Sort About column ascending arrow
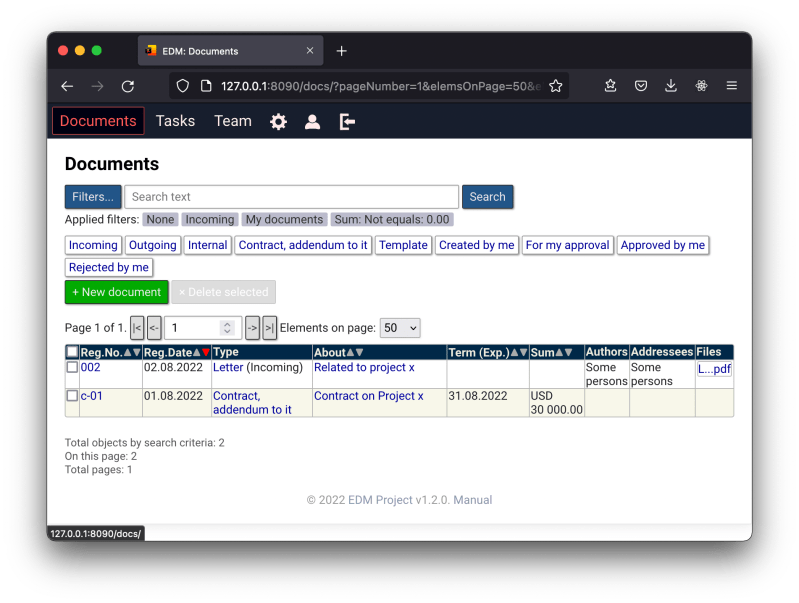The width and height of the screenshot is (799, 603). pyautogui.click(x=351, y=352)
